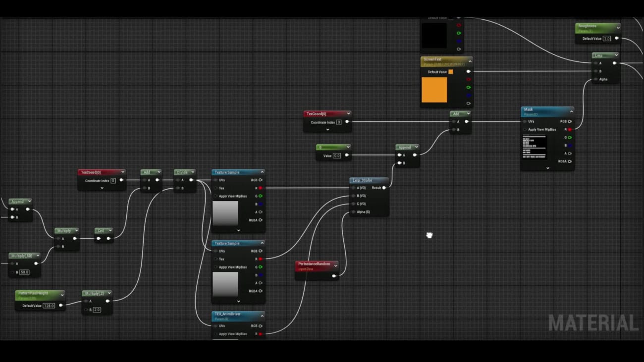Click the RGBA output pin on Mask node
The width and height of the screenshot is (644, 362).
tap(569, 161)
